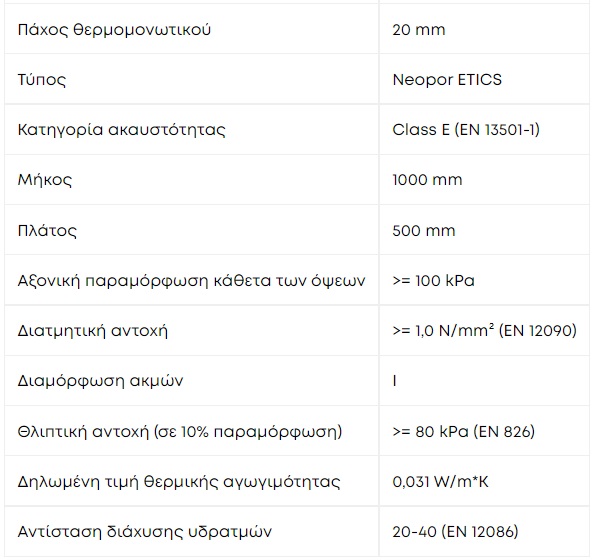Select the '500 mm' width value
The width and height of the screenshot is (593, 560).
(x=424, y=230)
